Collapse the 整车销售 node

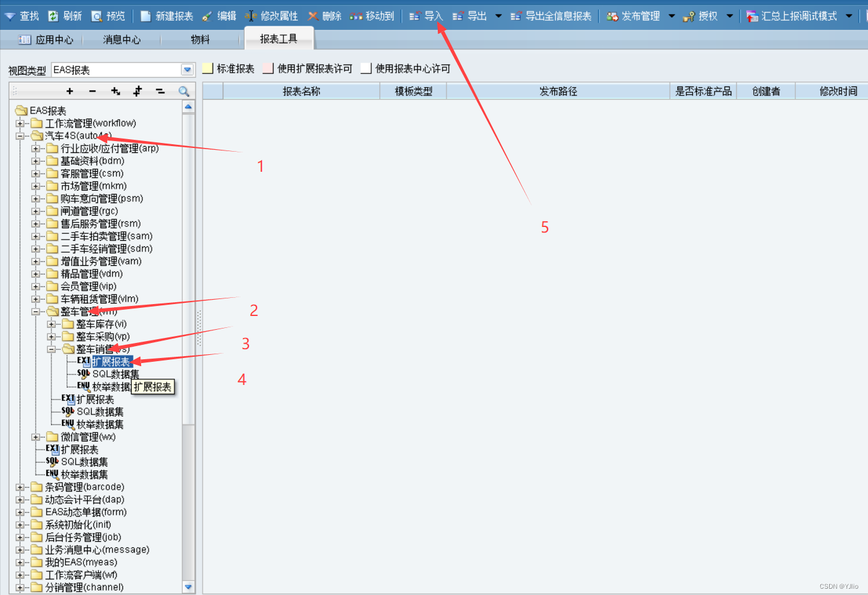click(51, 349)
